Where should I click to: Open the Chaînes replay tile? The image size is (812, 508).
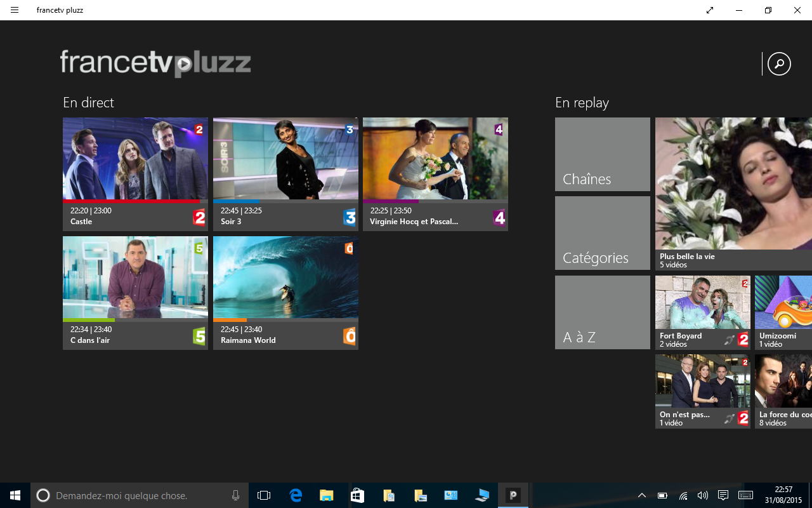(x=603, y=154)
